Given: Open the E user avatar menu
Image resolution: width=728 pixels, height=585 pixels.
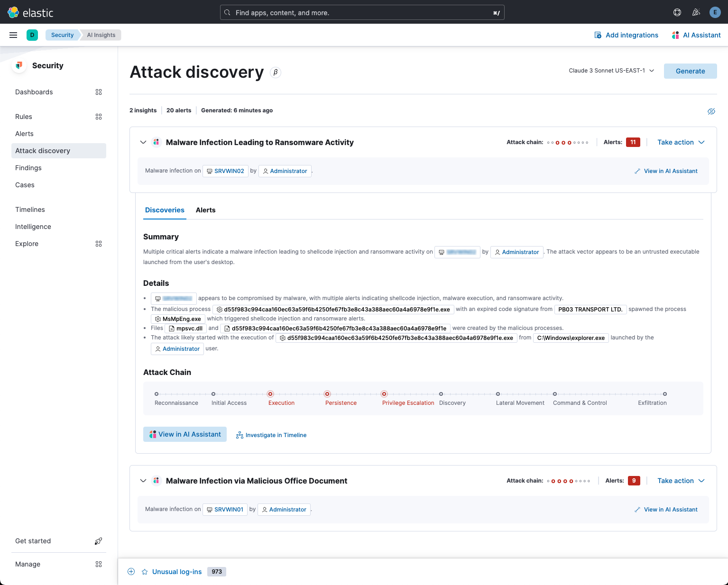Looking at the screenshot, I should (x=715, y=12).
